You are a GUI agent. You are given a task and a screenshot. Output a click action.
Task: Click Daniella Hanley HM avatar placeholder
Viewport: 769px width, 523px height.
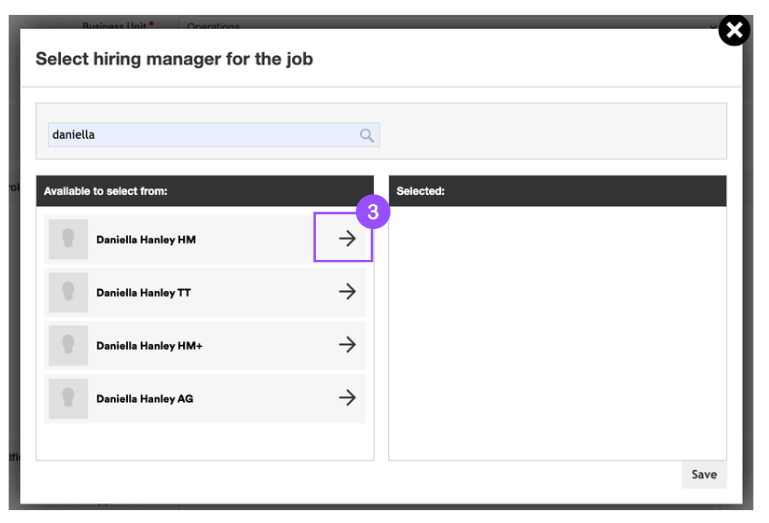(68, 239)
